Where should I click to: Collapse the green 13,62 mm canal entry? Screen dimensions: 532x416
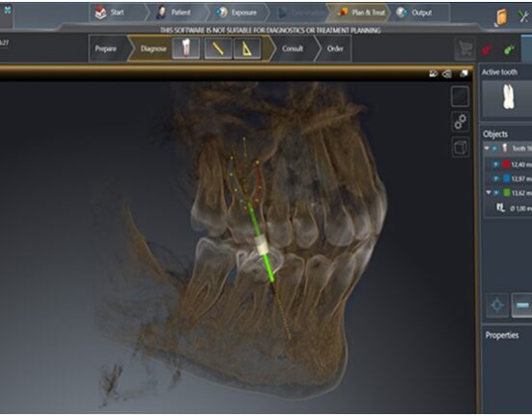pos(489,193)
